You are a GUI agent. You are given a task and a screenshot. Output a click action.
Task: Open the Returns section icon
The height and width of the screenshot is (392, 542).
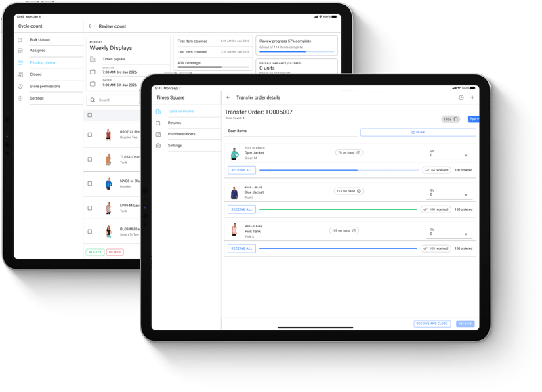157,123
